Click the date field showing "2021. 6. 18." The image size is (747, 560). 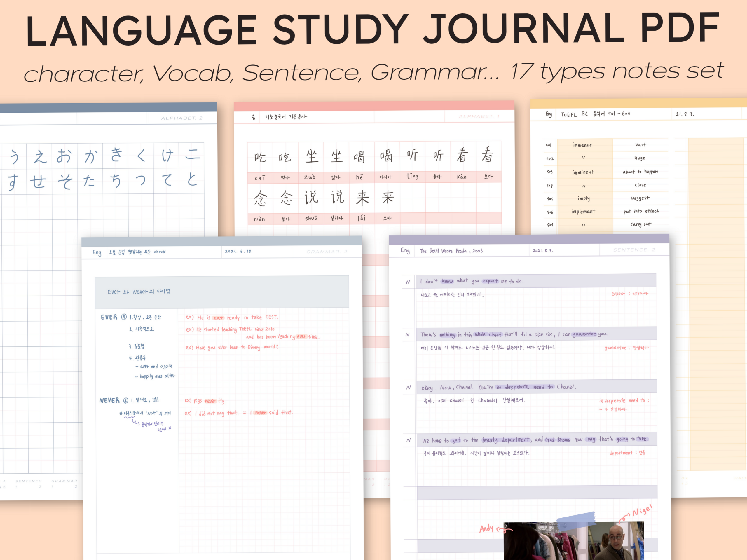coord(239,252)
